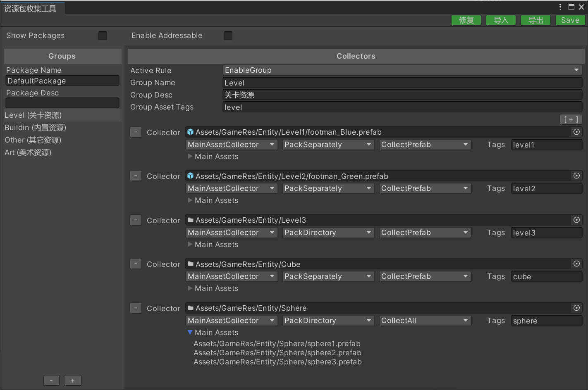
Task: Select the Buildin (内置资源) group
Action: (x=62, y=128)
